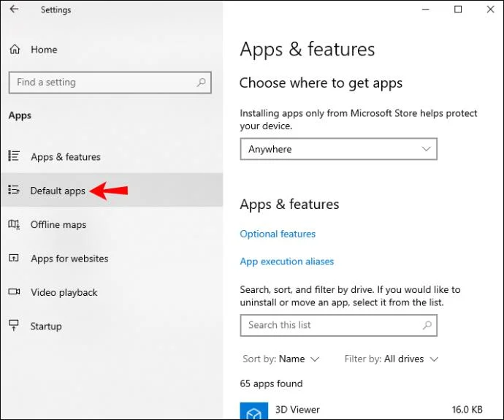504x420 pixels.
Task: Minimize the Settings window
Action: tap(426, 9)
